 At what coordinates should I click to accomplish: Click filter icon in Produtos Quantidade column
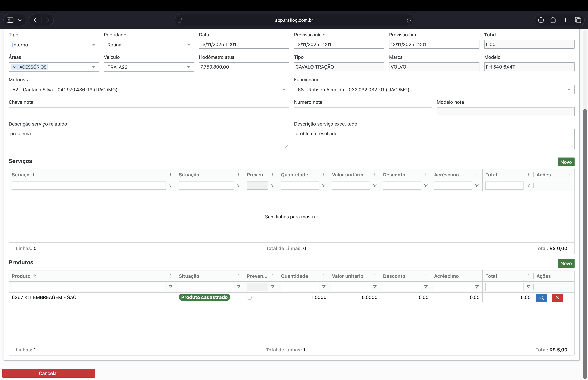(x=323, y=287)
